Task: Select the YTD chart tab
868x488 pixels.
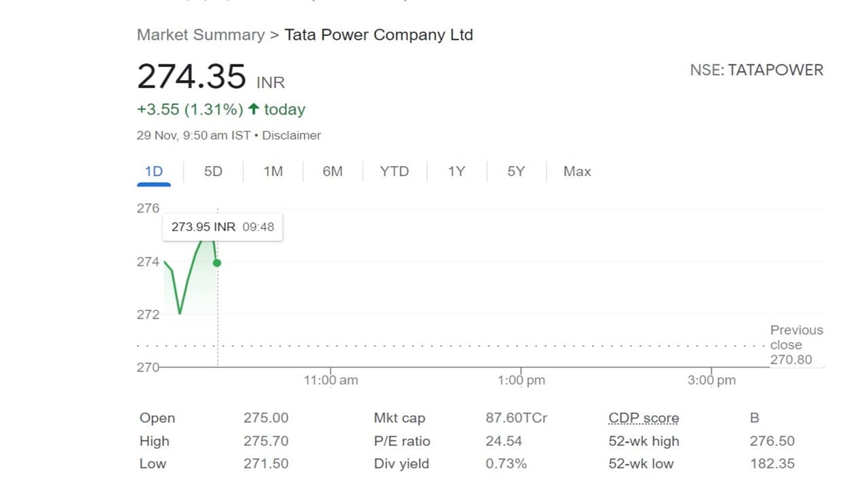Action: click(394, 171)
